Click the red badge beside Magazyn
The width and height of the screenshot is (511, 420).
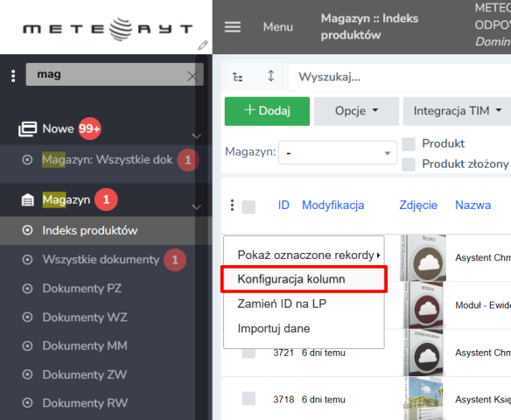106,199
